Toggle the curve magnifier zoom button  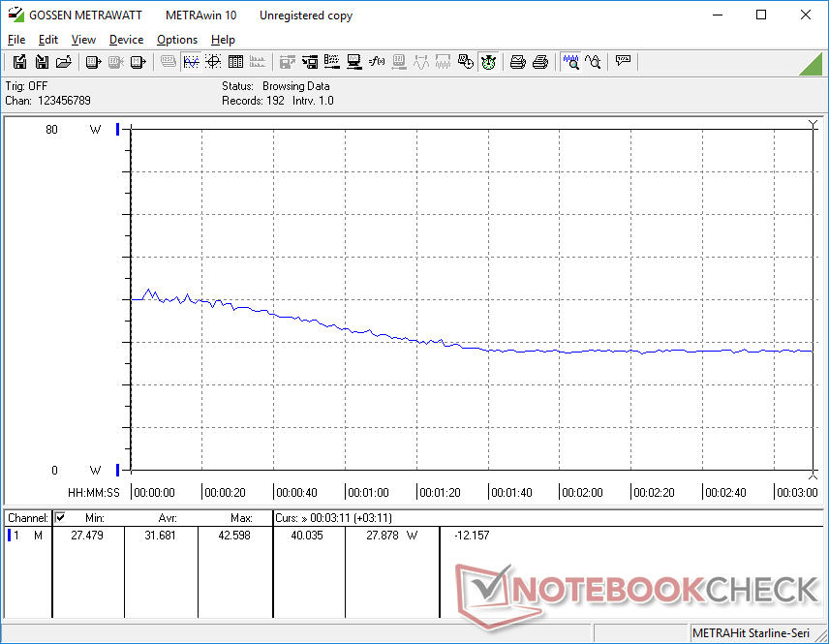(592, 62)
